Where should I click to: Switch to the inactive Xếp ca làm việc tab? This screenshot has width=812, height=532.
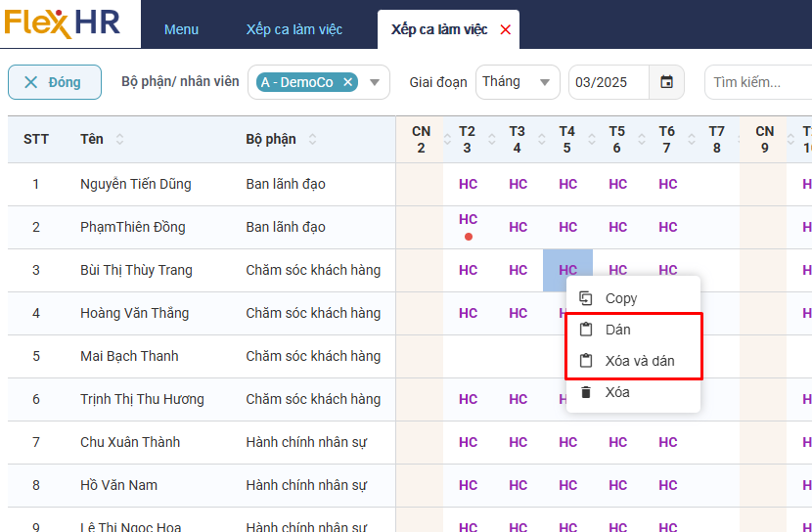tap(294, 29)
